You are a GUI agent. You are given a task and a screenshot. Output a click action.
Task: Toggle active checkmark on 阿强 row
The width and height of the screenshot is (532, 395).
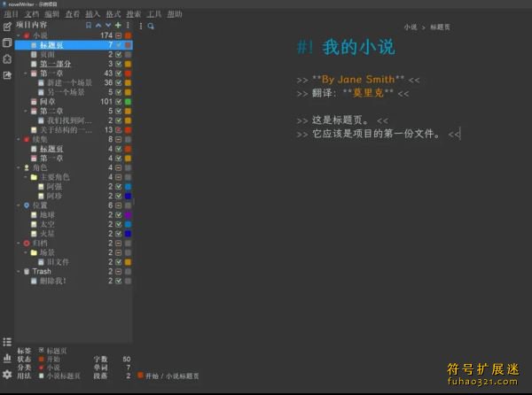point(119,187)
